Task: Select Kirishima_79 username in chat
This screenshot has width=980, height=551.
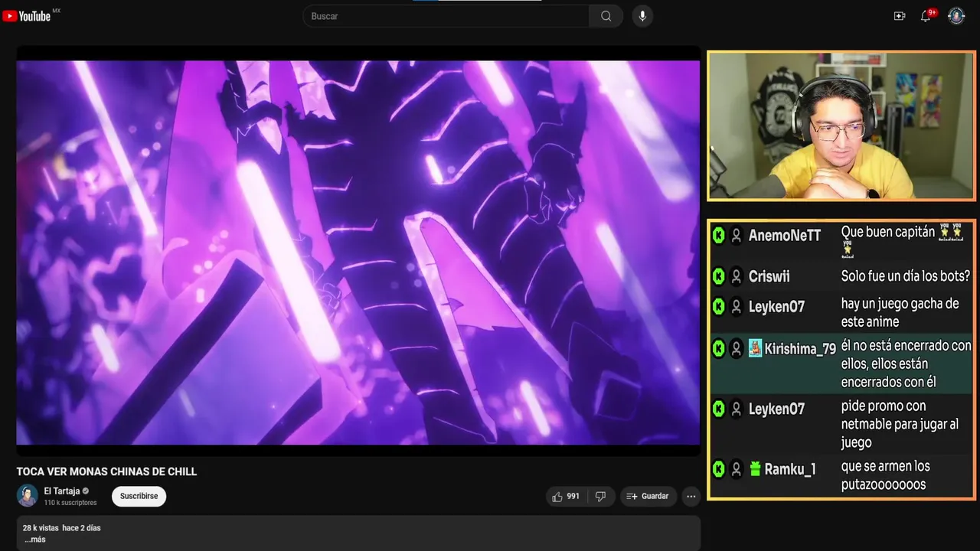Action: point(800,349)
